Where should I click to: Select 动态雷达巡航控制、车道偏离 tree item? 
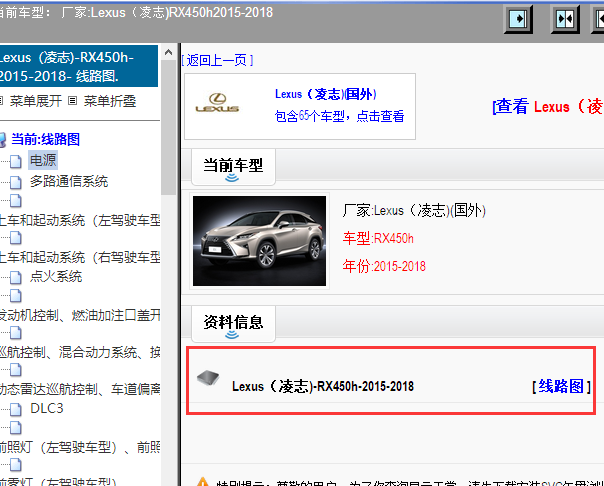click(80, 389)
